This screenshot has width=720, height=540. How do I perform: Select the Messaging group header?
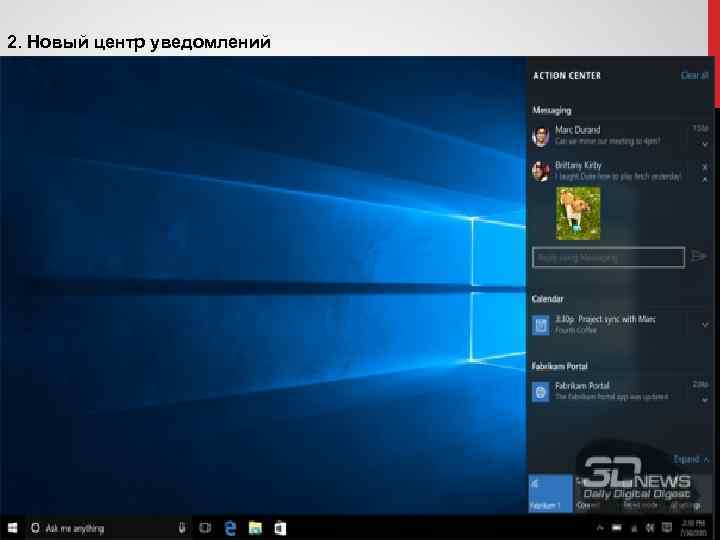(552, 110)
